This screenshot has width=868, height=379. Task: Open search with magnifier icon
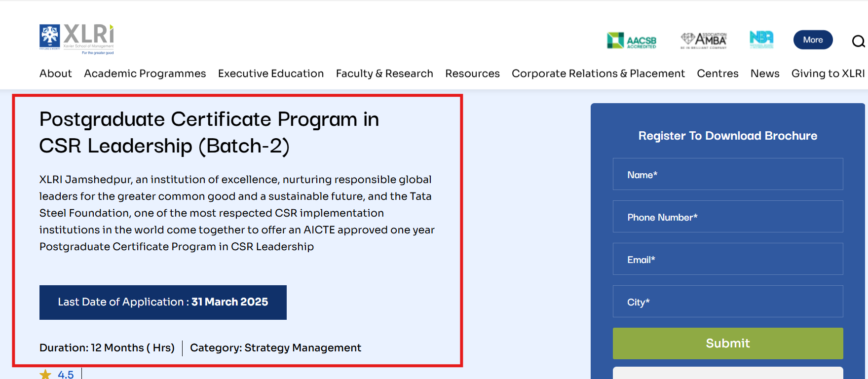[858, 41]
